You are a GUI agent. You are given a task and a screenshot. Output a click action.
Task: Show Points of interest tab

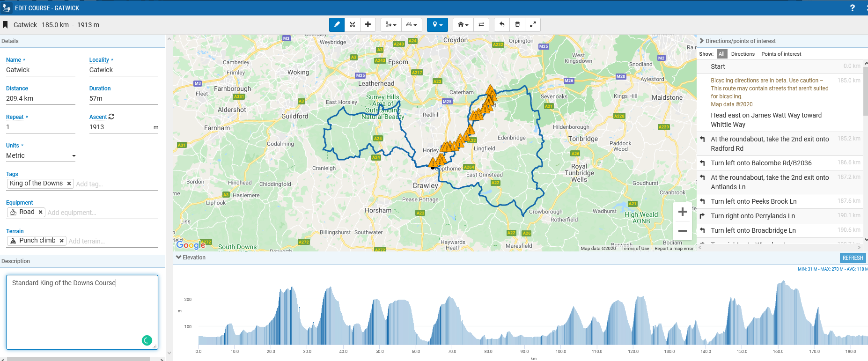click(x=781, y=54)
